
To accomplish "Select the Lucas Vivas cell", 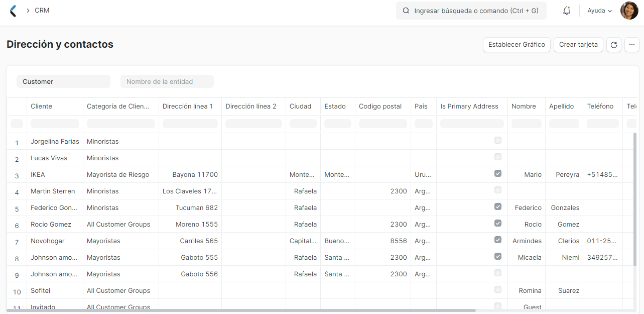I will 55,158.
